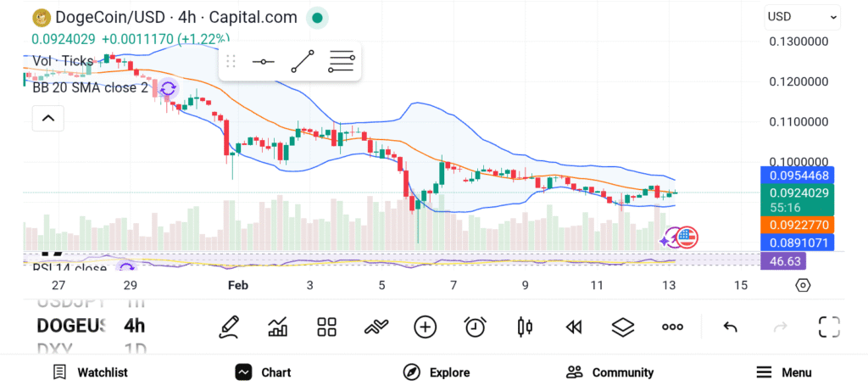Open the layout grid icon
Image resolution: width=868 pixels, height=391 pixels.
pyautogui.click(x=326, y=327)
